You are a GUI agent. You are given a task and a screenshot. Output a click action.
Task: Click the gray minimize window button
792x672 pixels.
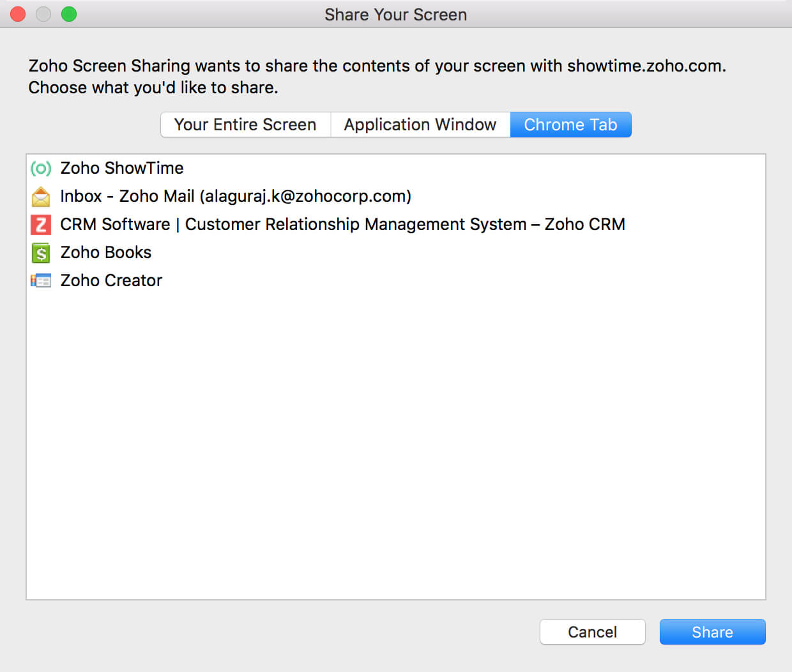pos(43,14)
